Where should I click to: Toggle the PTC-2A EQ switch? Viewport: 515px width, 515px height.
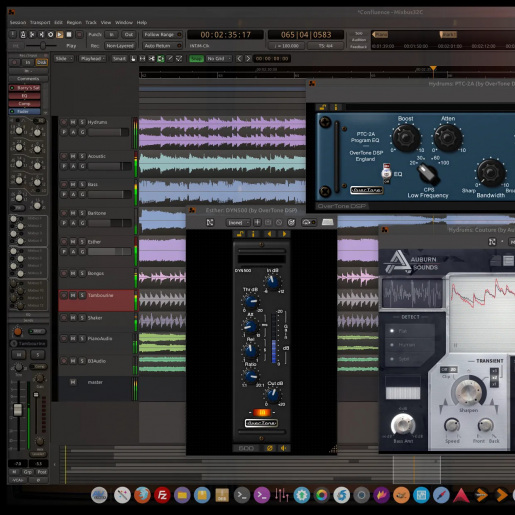pyautogui.click(x=386, y=173)
